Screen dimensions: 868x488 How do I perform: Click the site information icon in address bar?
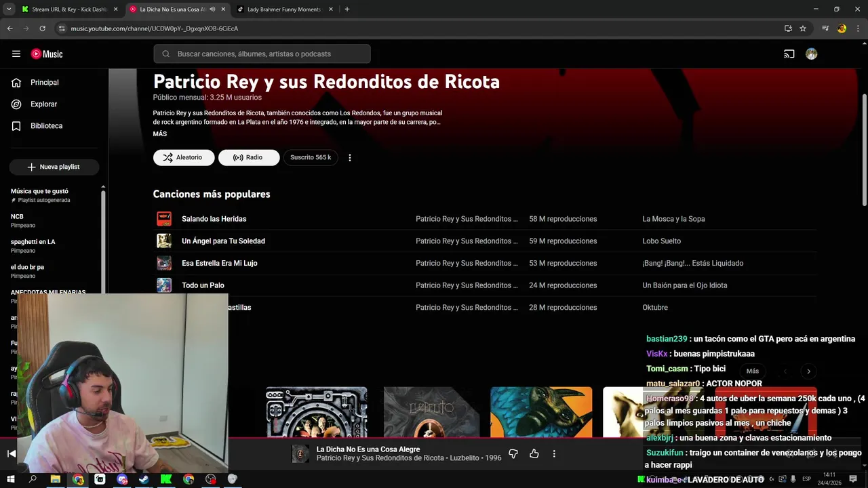[x=62, y=28]
